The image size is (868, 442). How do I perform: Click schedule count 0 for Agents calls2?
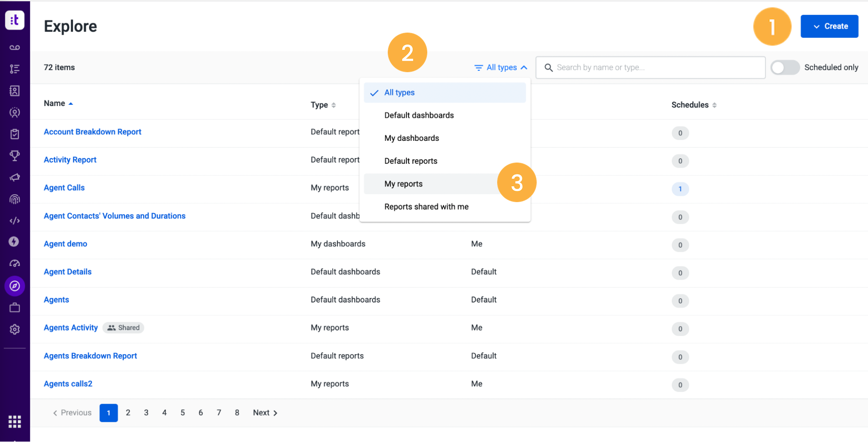tap(680, 385)
